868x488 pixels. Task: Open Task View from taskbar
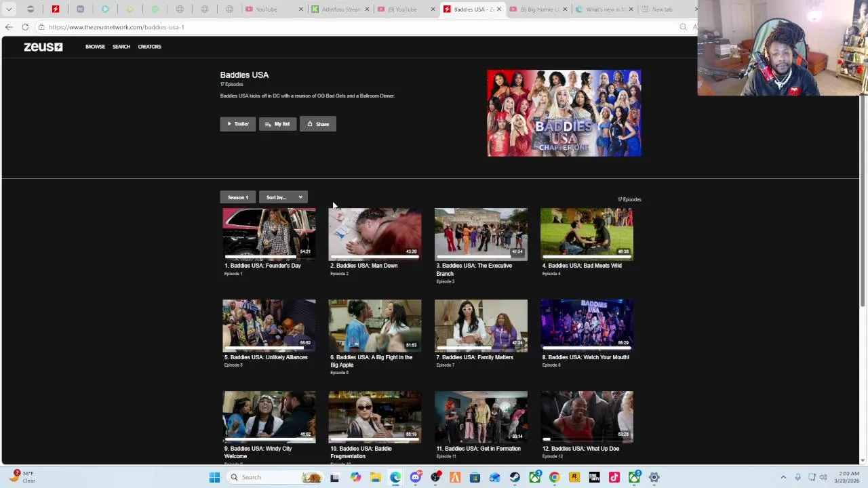(x=334, y=477)
